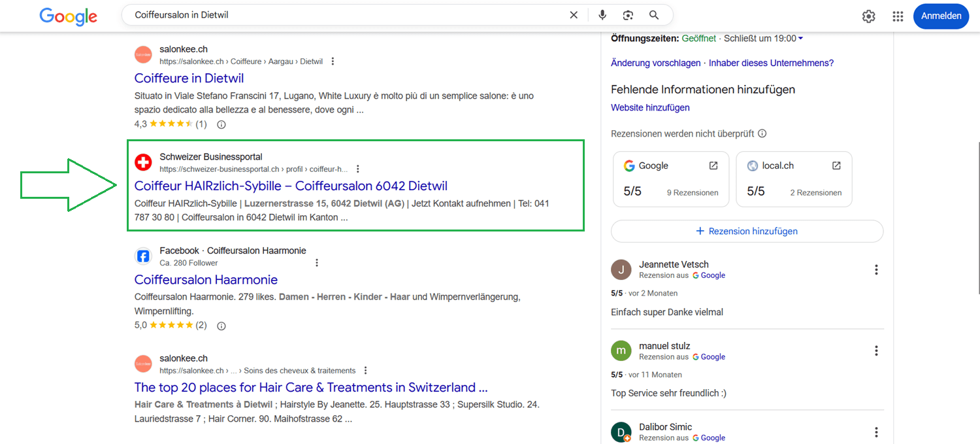Screen dimensions: 980x444
Task: Open the Coiffeursalon Haarmonie Facebook link
Action: click(206, 280)
